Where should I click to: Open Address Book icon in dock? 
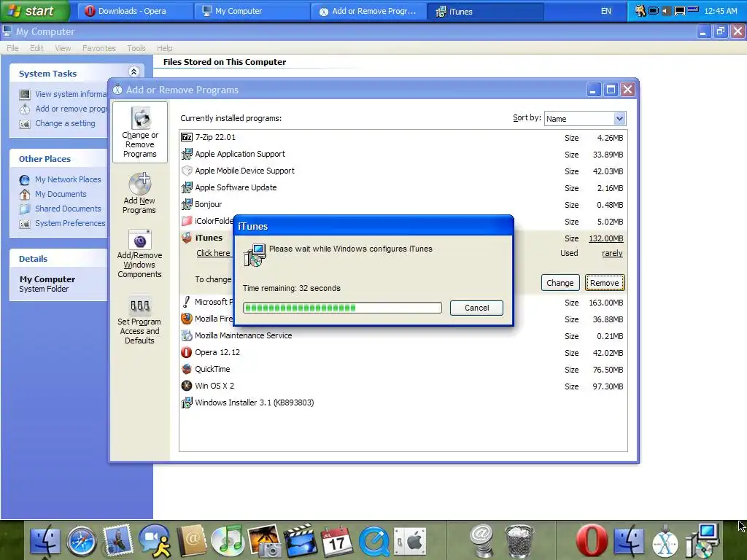click(192, 542)
